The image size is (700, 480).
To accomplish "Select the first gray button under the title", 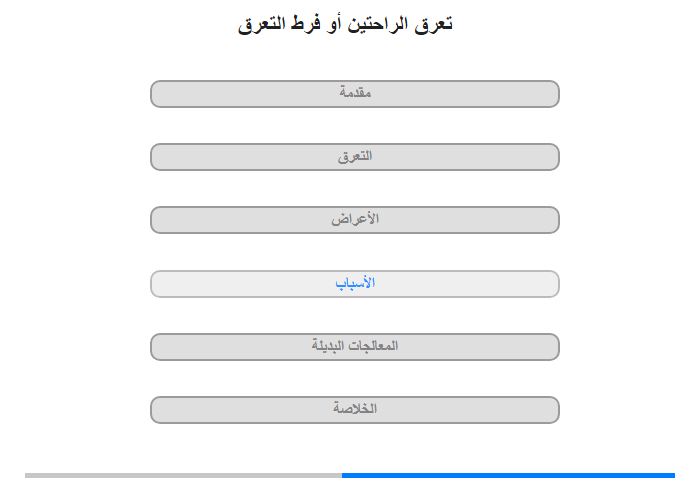I will tap(355, 94).
